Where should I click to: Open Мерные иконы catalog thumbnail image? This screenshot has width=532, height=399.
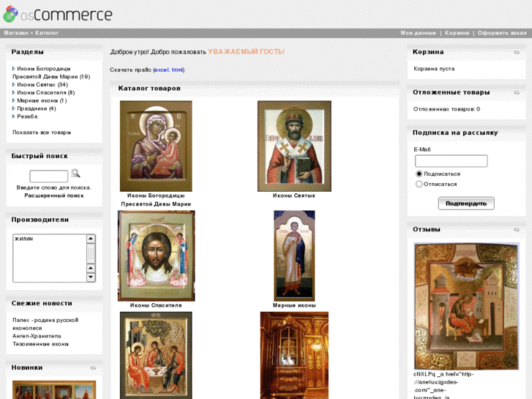click(x=294, y=256)
